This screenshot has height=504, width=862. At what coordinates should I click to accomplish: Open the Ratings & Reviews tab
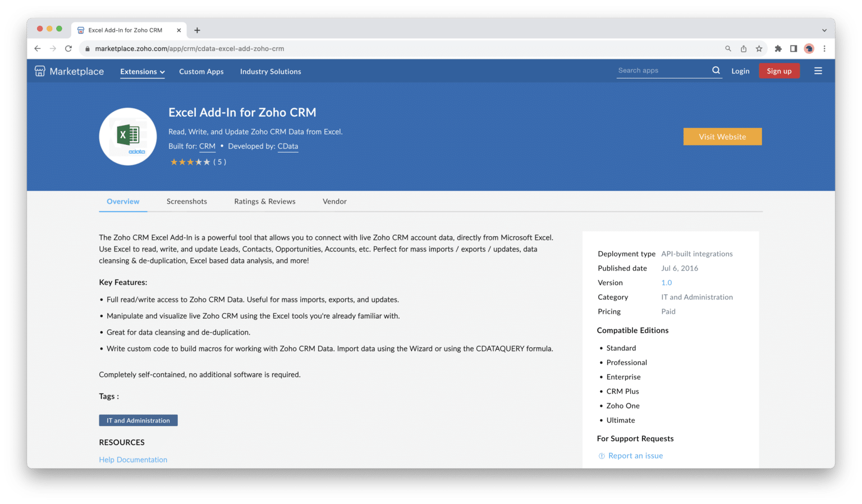coord(264,201)
